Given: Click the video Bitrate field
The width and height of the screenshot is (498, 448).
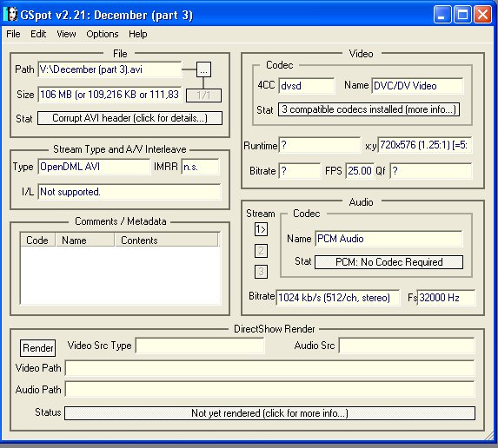Looking at the screenshot, I should (300, 171).
